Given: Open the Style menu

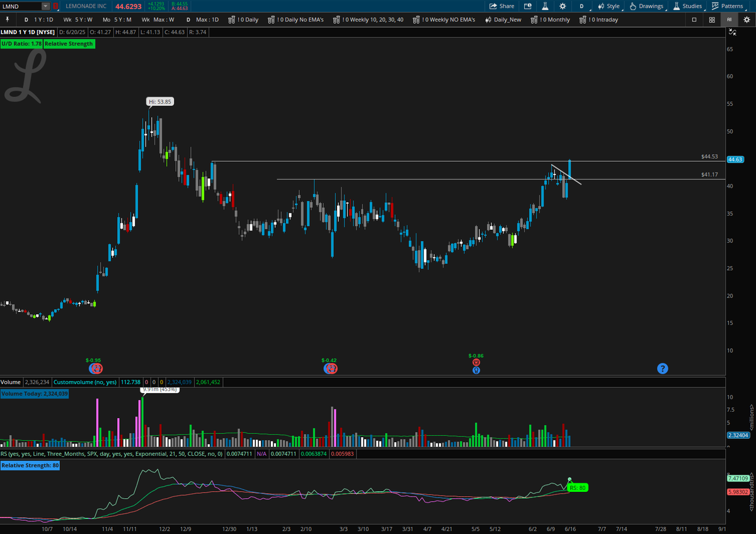Looking at the screenshot, I should click(608, 6).
